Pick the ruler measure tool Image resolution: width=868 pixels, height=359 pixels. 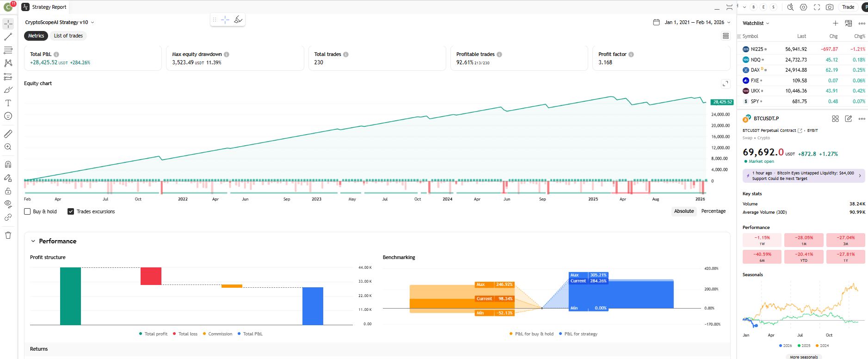pyautogui.click(x=8, y=134)
